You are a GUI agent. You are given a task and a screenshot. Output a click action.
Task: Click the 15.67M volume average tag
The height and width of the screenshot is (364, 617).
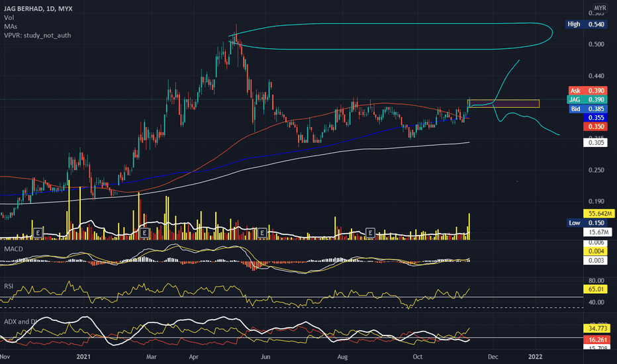[598, 232]
